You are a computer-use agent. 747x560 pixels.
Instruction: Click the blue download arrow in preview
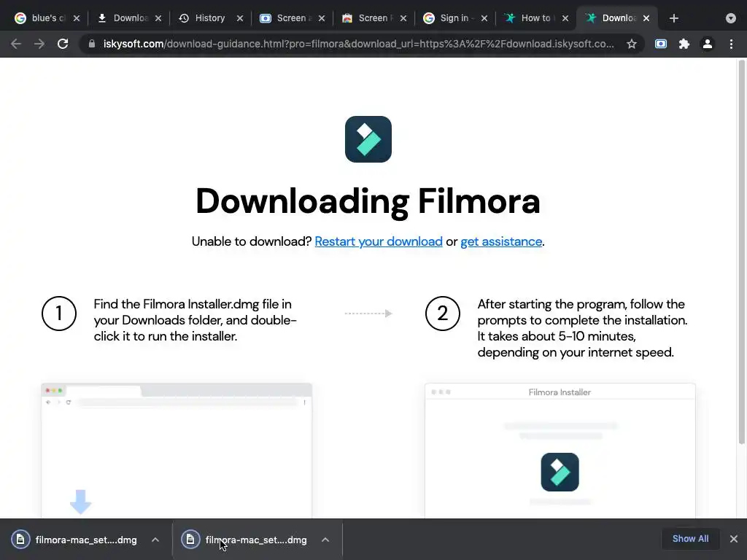tap(80, 502)
